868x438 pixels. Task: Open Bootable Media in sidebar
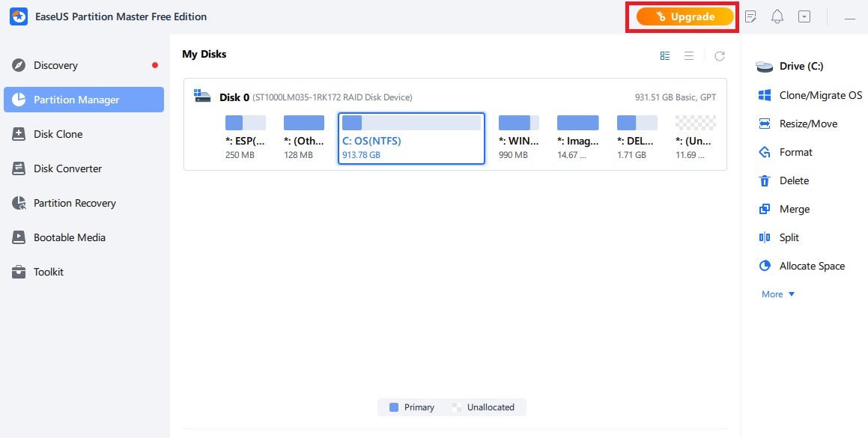pos(84,237)
